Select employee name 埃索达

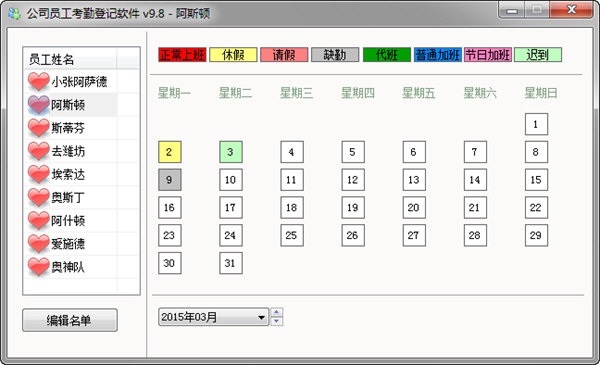click(68, 174)
